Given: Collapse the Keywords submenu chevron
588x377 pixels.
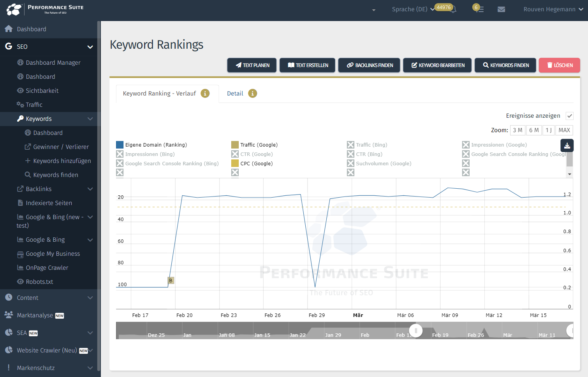Looking at the screenshot, I should pos(90,119).
